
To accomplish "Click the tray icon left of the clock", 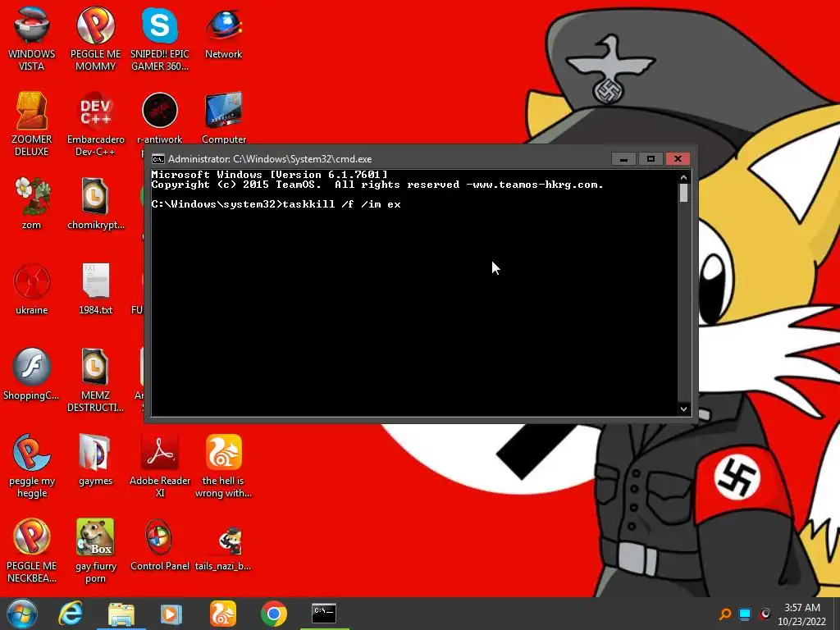I will click(765, 614).
